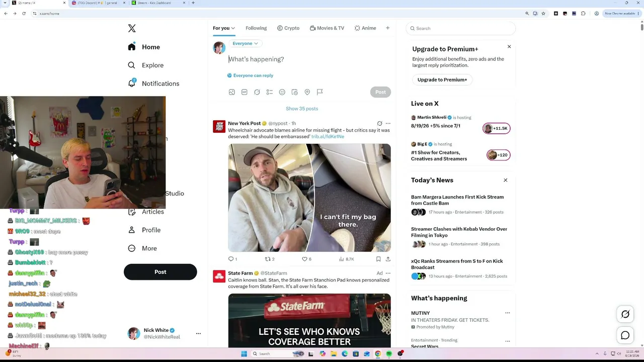Change the Everyone can reply setting
Image resolution: width=644 pixels, height=362 pixels.
(x=250, y=75)
